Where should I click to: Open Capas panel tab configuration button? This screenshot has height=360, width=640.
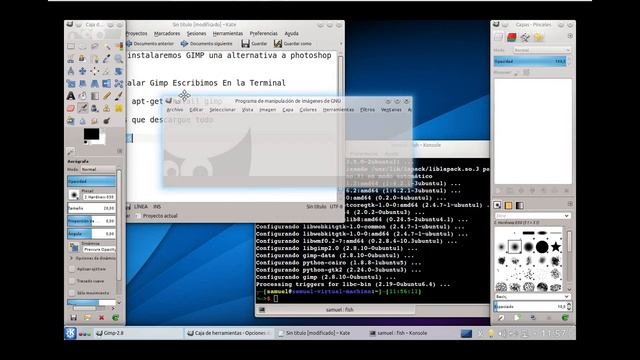pos(570,36)
